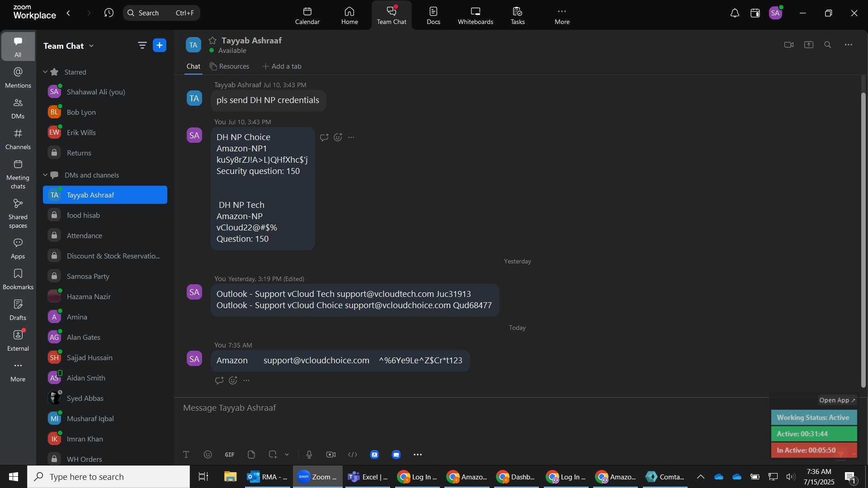The height and width of the screenshot is (488, 868).
Task: Open External contacts in sidebar
Action: [x=18, y=341]
